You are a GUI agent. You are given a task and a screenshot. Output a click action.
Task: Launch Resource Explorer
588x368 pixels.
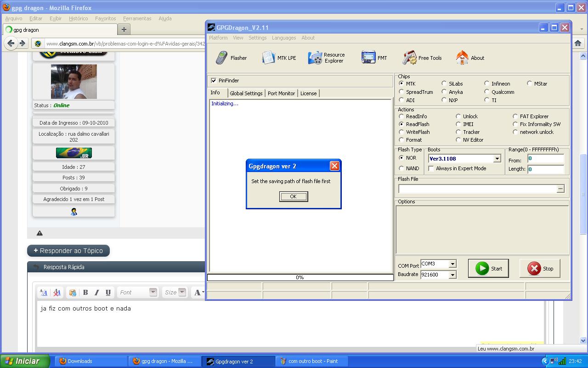point(326,58)
